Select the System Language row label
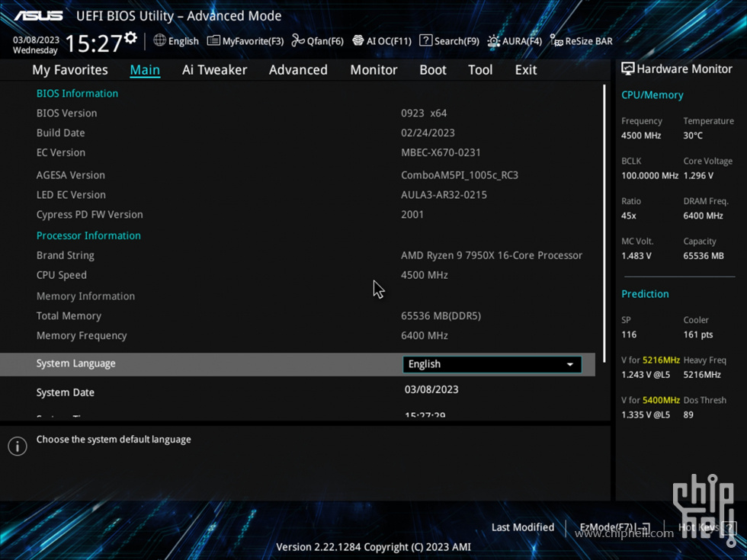 click(75, 363)
